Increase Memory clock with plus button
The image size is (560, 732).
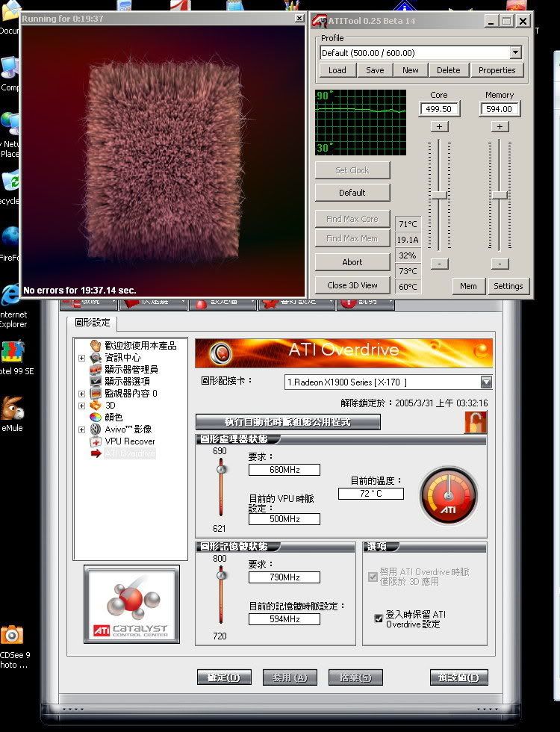pyautogui.click(x=500, y=126)
